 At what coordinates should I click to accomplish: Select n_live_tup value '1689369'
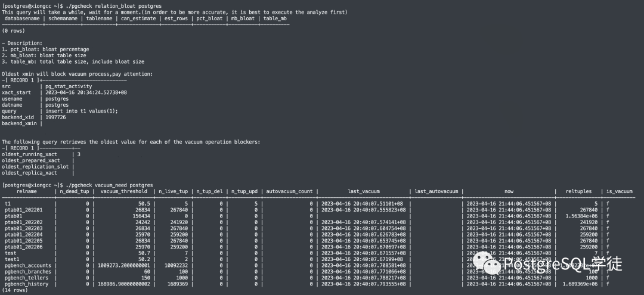178,284
